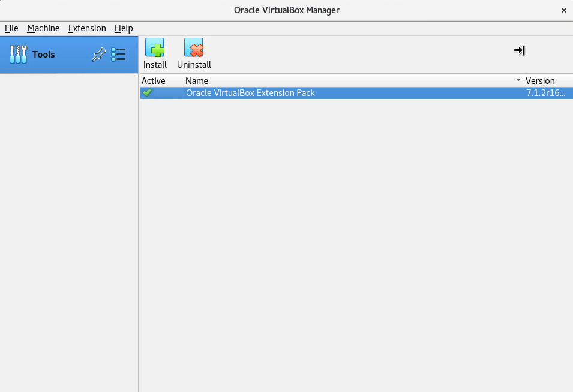Viewport: 573px width, 392px height.
Task: Close the Oracle VirtualBox Manager window
Action: [x=563, y=10]
